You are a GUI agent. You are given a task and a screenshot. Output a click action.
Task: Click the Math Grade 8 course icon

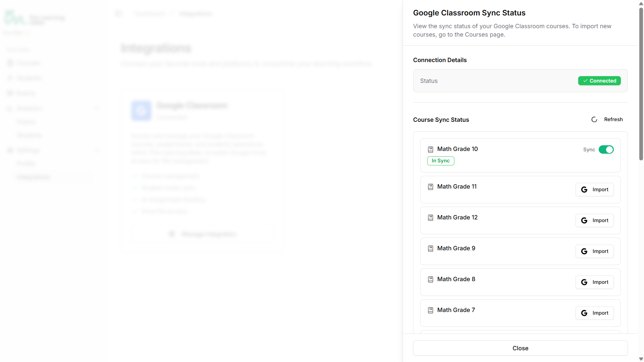[x=431, y=279]
